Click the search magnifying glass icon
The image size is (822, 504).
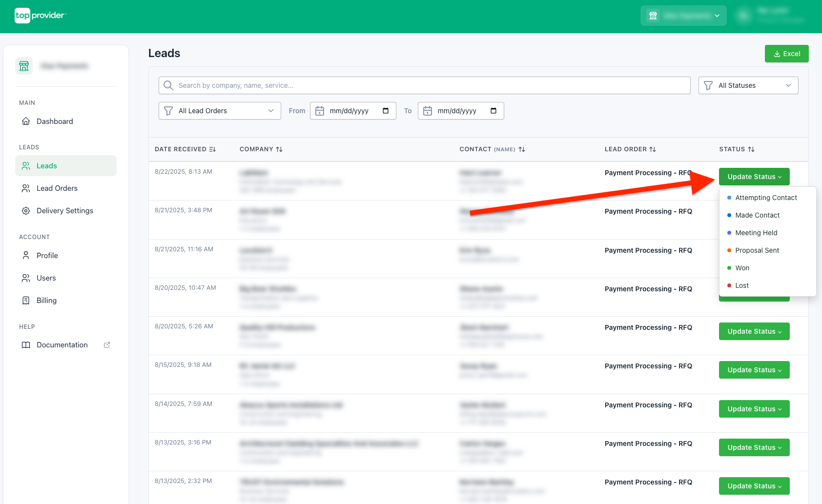coord(168,85)
